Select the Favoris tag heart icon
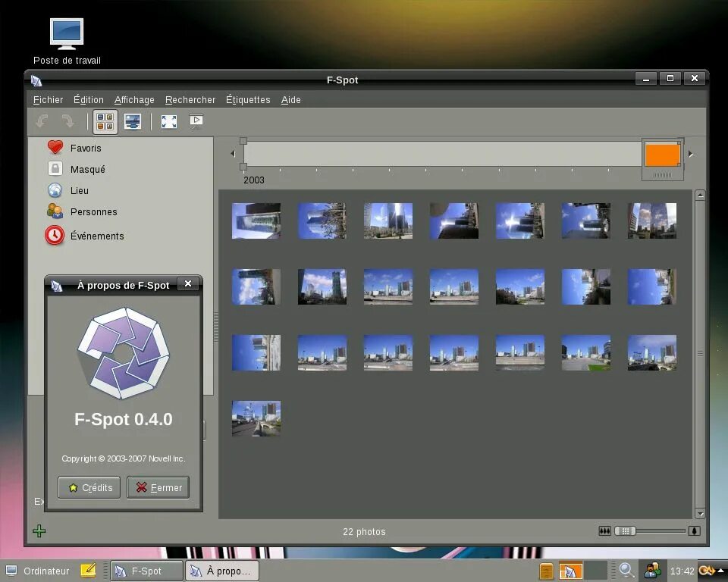 click(55, 148)
